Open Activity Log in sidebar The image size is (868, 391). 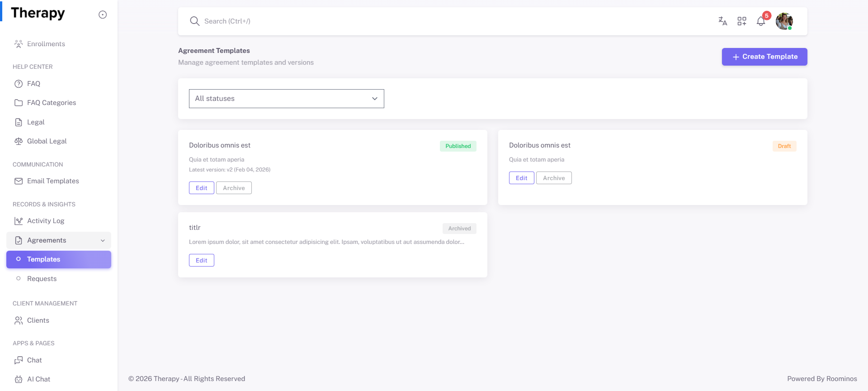click(59, 221)
